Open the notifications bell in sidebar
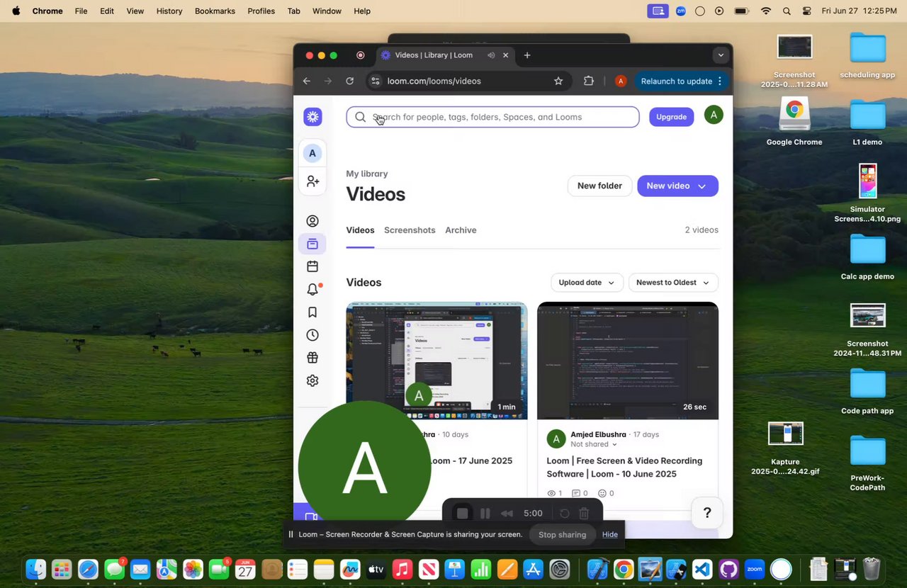 tap(312, 289)
